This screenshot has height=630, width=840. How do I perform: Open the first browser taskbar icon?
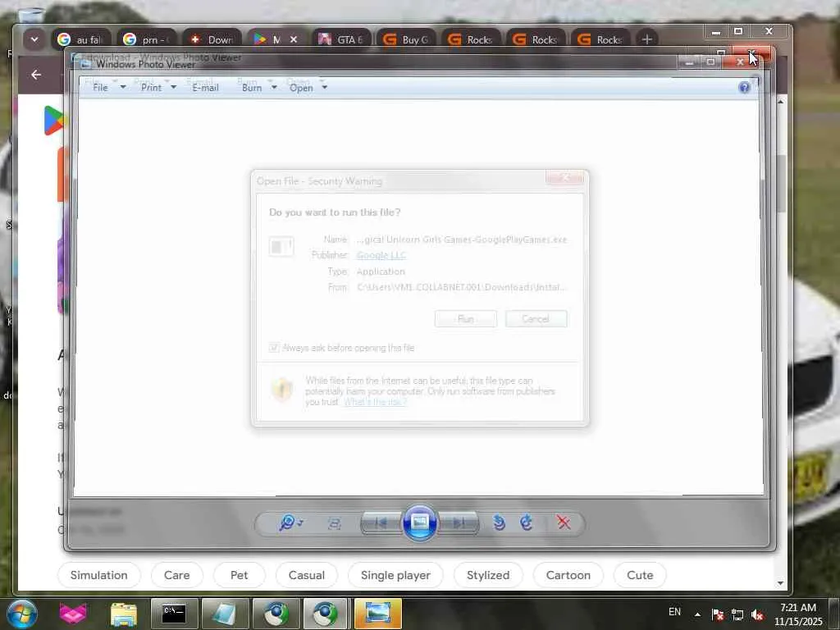[276, 614]
